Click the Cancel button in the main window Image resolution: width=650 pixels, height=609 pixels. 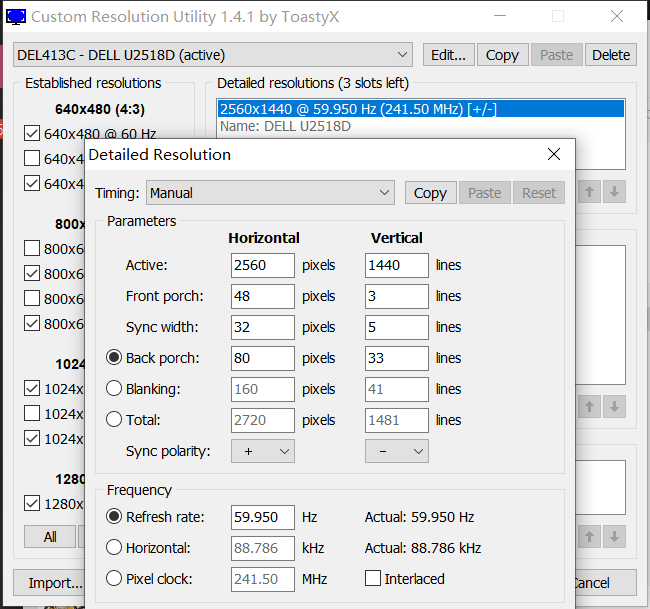tap(606, 583)
